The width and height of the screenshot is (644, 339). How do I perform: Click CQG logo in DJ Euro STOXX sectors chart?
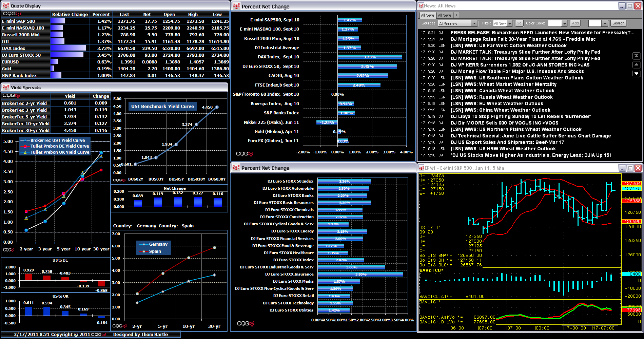246,323
